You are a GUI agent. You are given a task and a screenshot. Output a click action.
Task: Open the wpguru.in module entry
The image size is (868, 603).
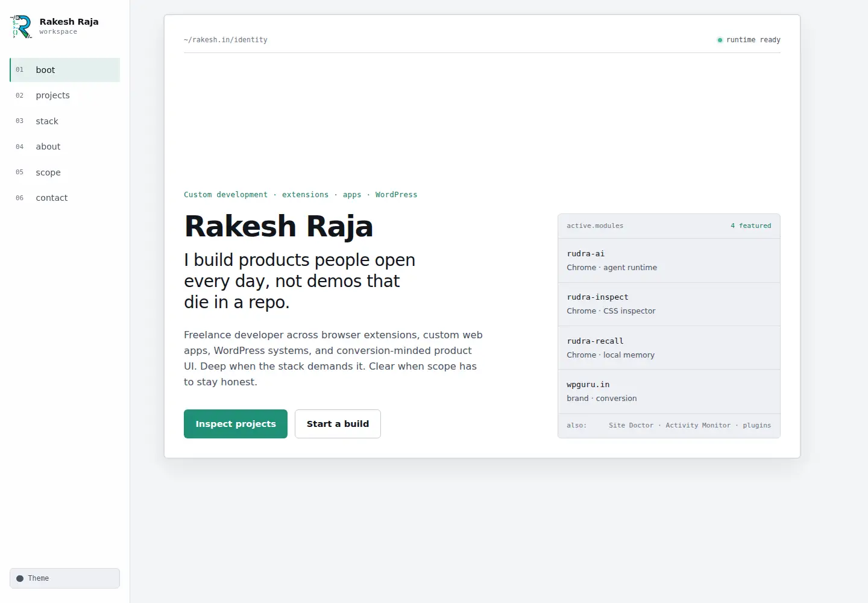point(669,391)
